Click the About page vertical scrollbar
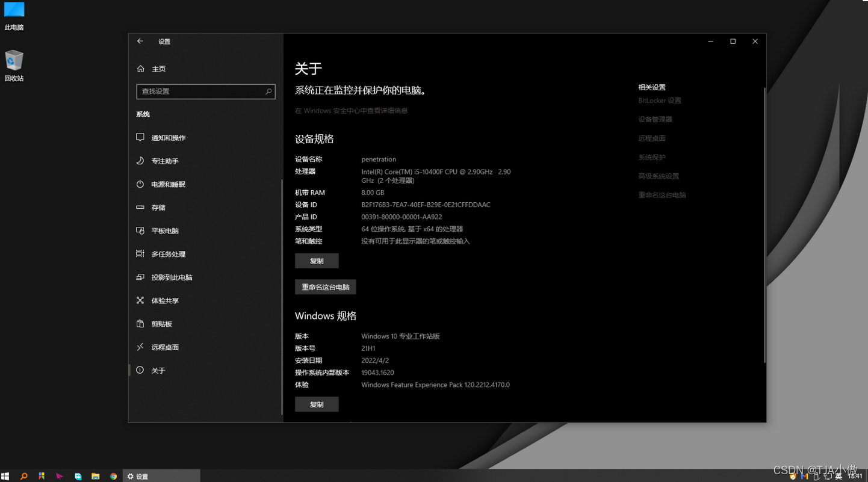The height and width of the screenshot is (482, 868). 764,226
